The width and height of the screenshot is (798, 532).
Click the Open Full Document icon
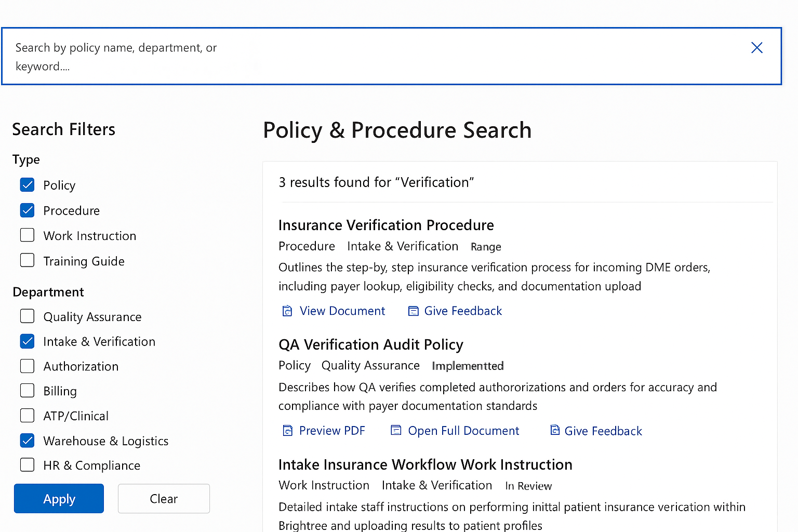(x=396, y=430)
